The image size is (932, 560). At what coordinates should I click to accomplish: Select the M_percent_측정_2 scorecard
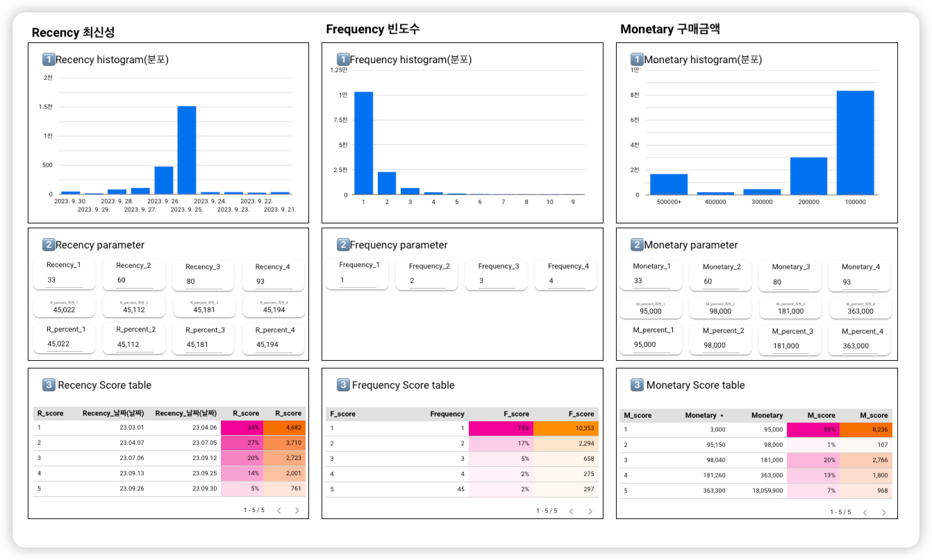tap(721, 308)
